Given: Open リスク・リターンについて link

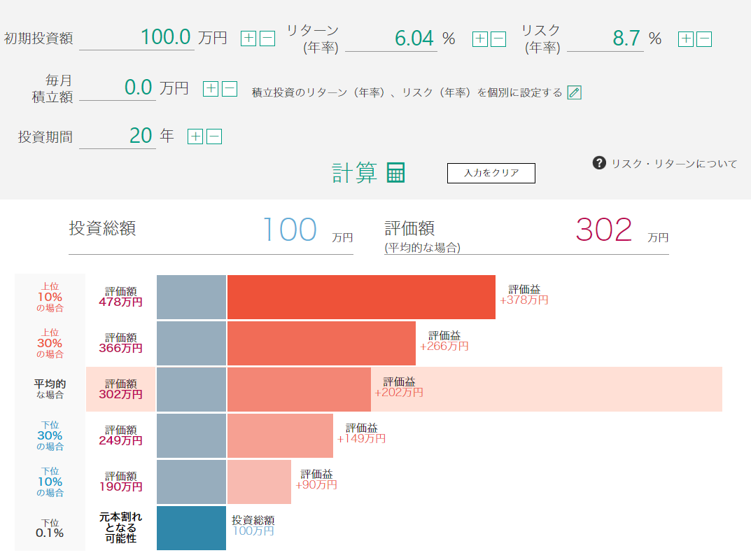Looking at the screenshot, I should 674,164.
